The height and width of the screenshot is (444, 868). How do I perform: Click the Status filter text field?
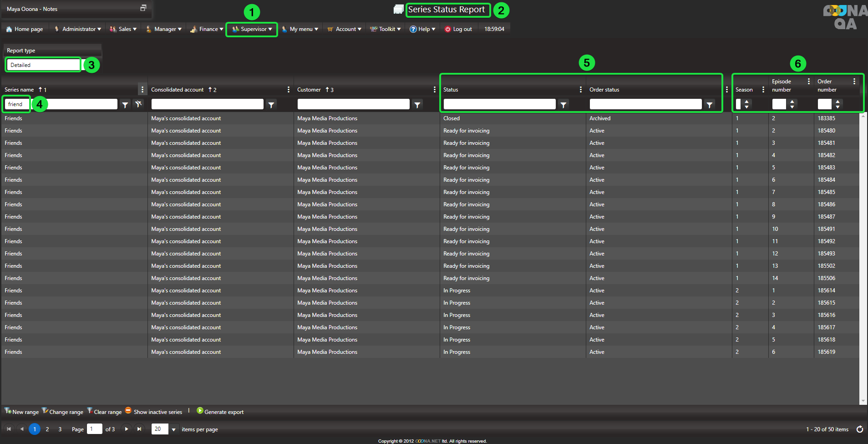coord(499,104)
